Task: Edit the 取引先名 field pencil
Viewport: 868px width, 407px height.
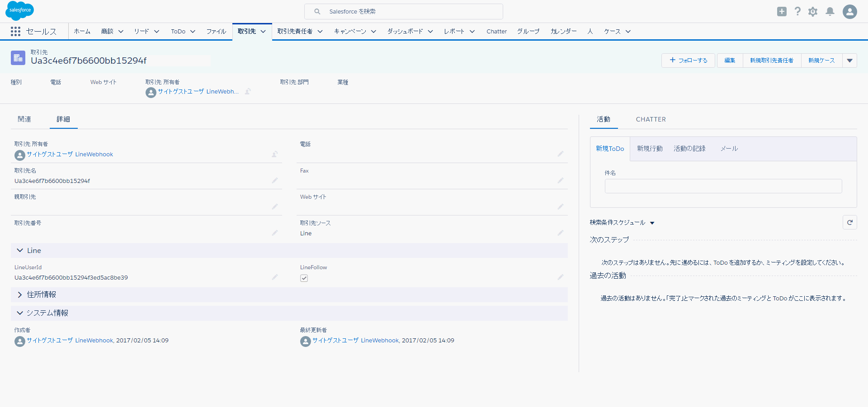Action: tap(274, 181)
